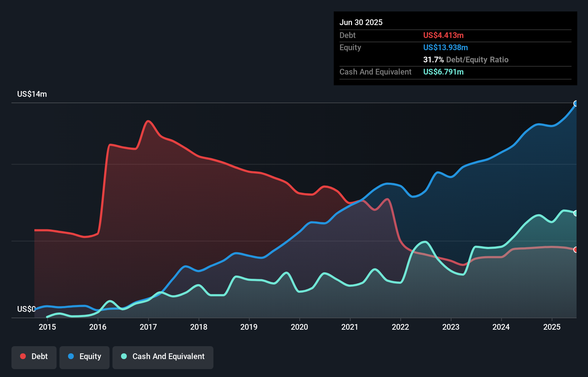Click the 2025 x-axis label
Image resolution: width=588 pixels, height=377 pixels.
[x=552, y=327]
